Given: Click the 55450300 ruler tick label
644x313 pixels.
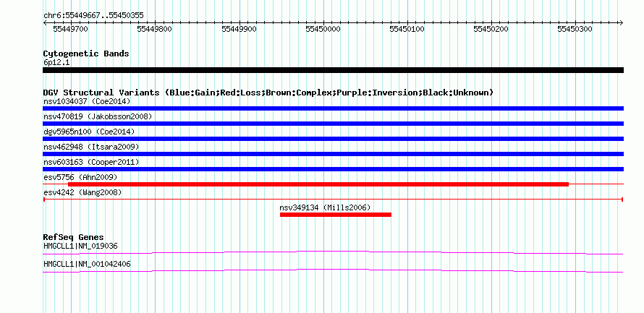Looking at the screenshot, I should click(575, 29).
